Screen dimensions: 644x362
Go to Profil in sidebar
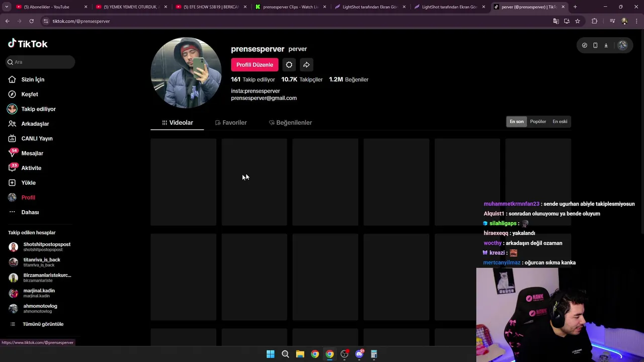[x=22, y=198]
